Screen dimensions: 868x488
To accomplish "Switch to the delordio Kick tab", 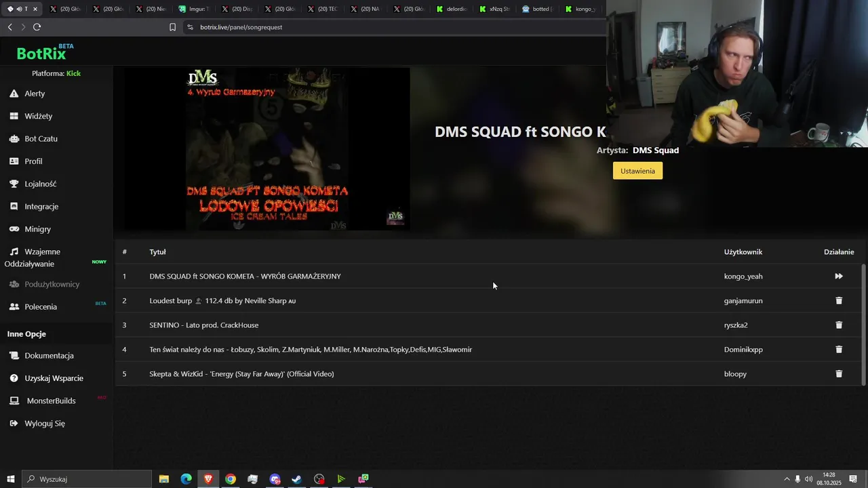I will click(452, 9).
